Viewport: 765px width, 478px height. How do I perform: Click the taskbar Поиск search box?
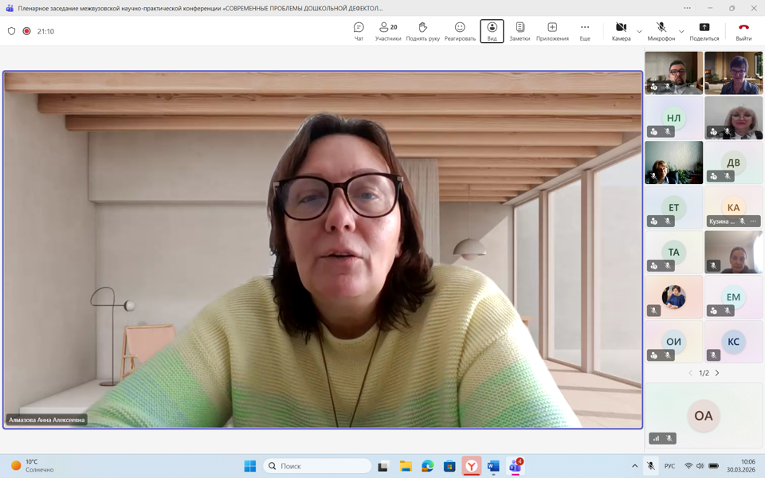(x=317, y=466)
